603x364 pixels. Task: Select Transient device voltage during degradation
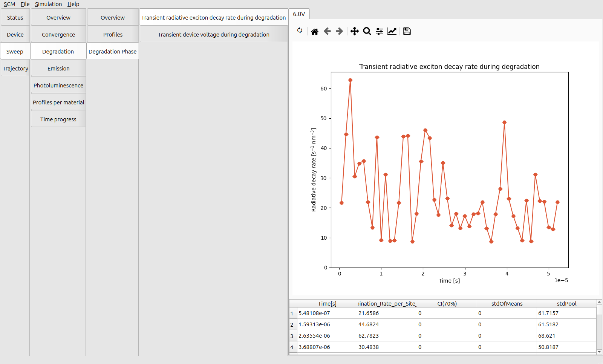(x=213, y=35)
